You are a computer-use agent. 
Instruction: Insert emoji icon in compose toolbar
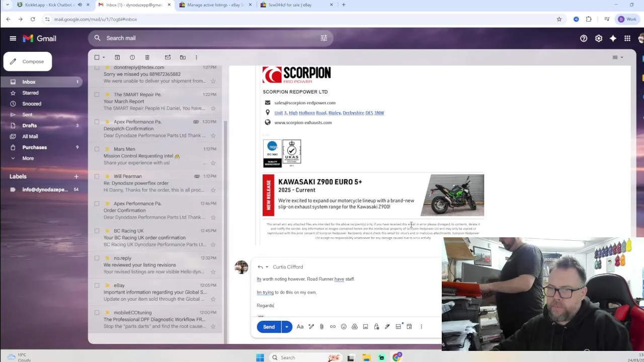coord(344,327)
